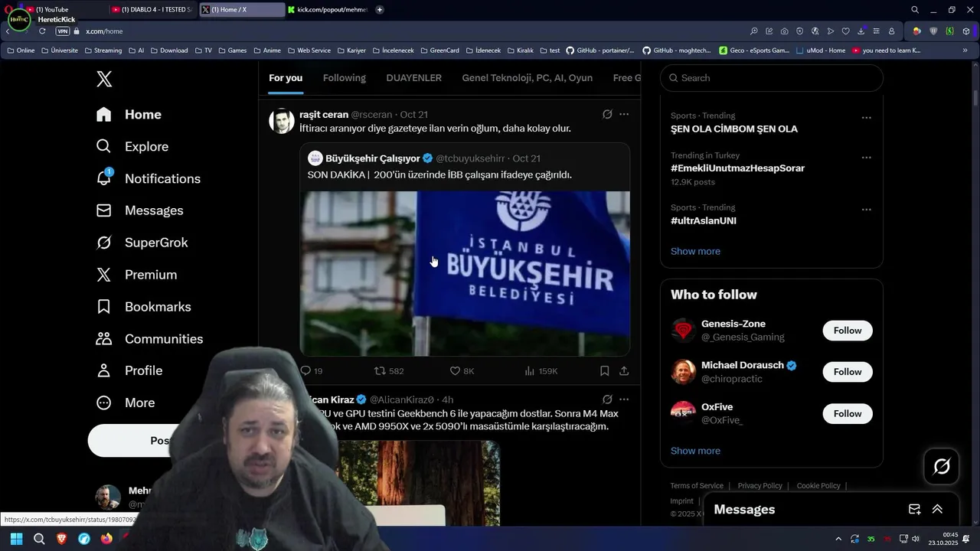Switch to the DIABLO 4 browser tab
The height and width of the screenshot is (551, 980).
(x=152, y=9)
